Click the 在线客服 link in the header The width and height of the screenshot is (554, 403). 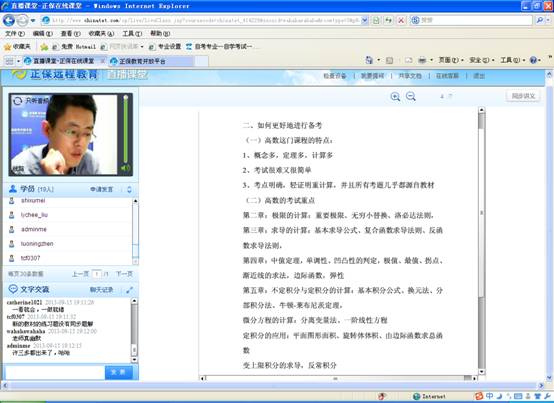pyautogui.click(x=447, y=76)
